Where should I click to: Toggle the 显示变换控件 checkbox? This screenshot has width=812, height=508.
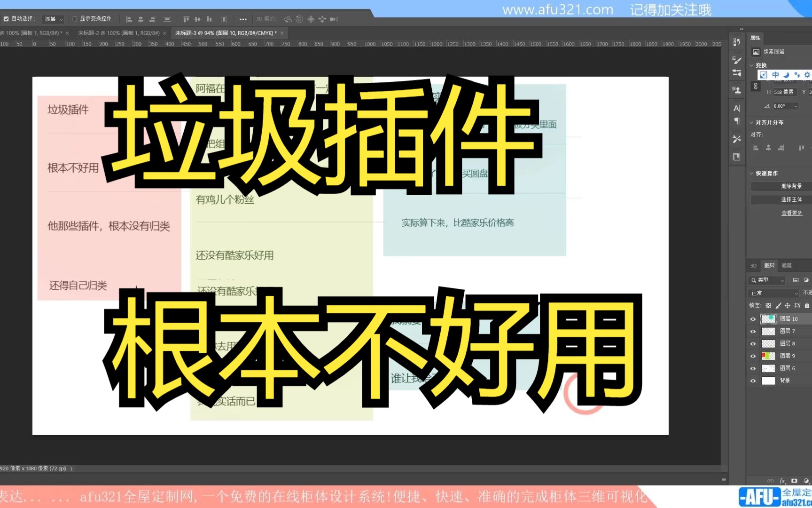(x=74, y=19)
